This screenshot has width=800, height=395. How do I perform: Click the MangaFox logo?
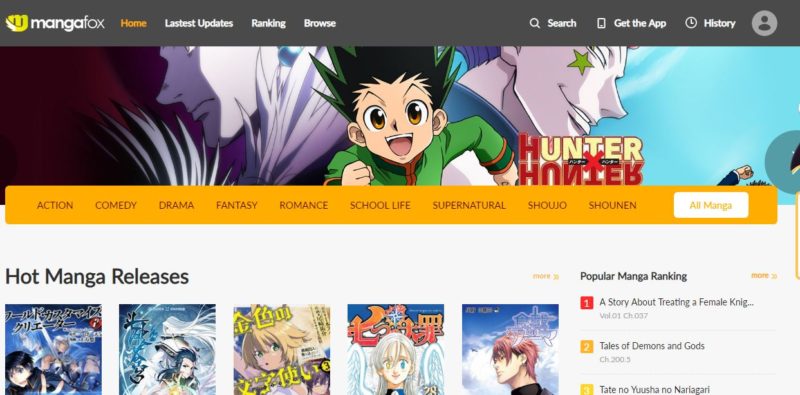tap(55, 23)
